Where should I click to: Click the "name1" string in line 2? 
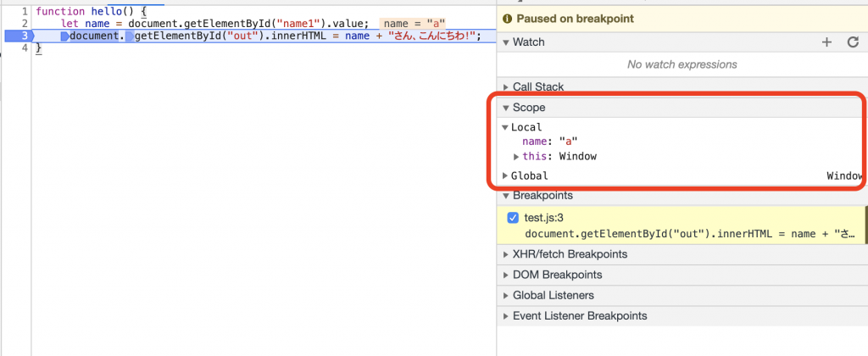tap(298, 23)
